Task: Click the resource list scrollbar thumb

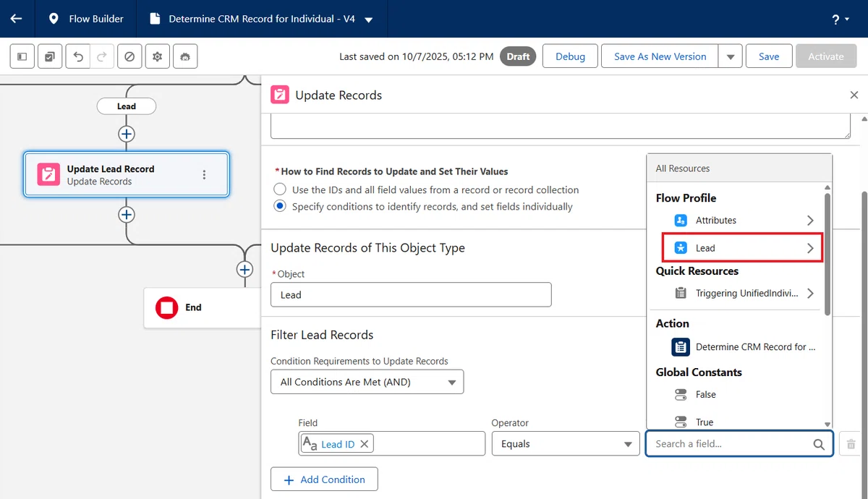Action: coord(827,253)
